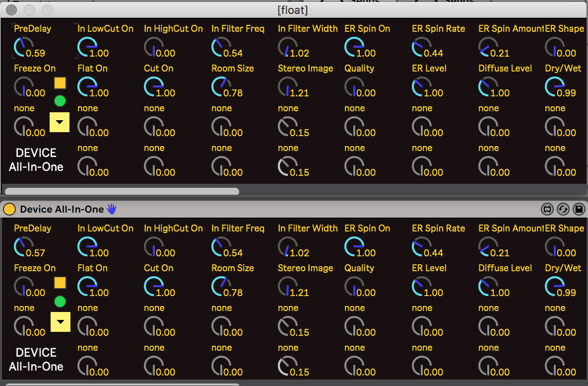Screen dimensions: 588x386
Task: Click the yellow square in the float window
Action: click(60, 82)
